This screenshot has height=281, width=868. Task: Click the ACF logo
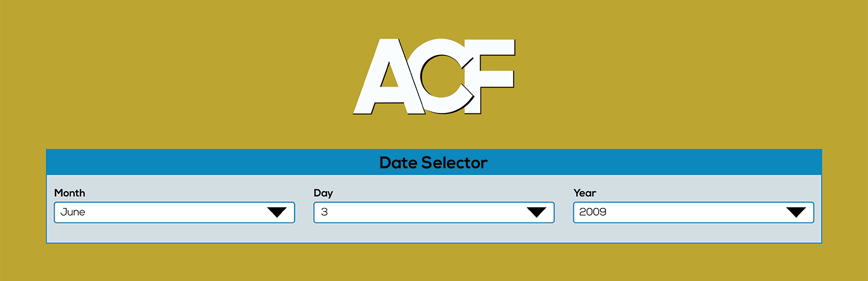[x=433, y=76]
